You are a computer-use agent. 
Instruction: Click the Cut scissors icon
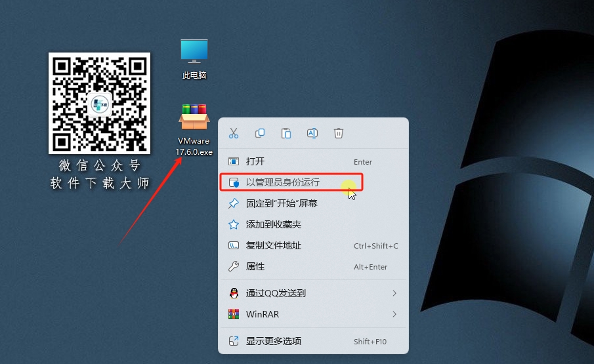[x=234, y=133]
